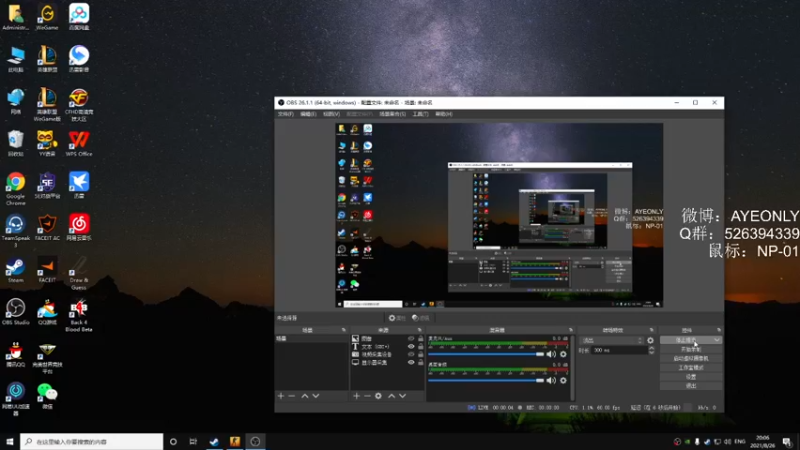Open the Tools (工具) menu in OBS
The width and height of the screenshot is (800, 450).
point(420,114)
